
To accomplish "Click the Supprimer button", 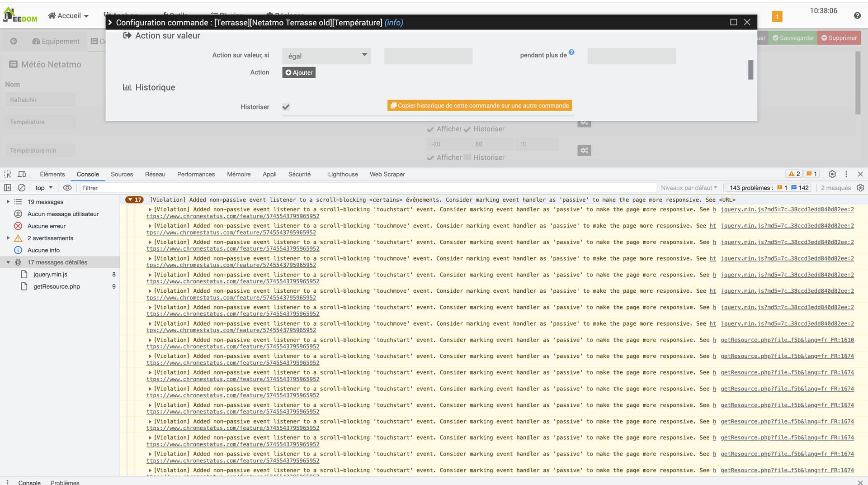I will 839,38.
